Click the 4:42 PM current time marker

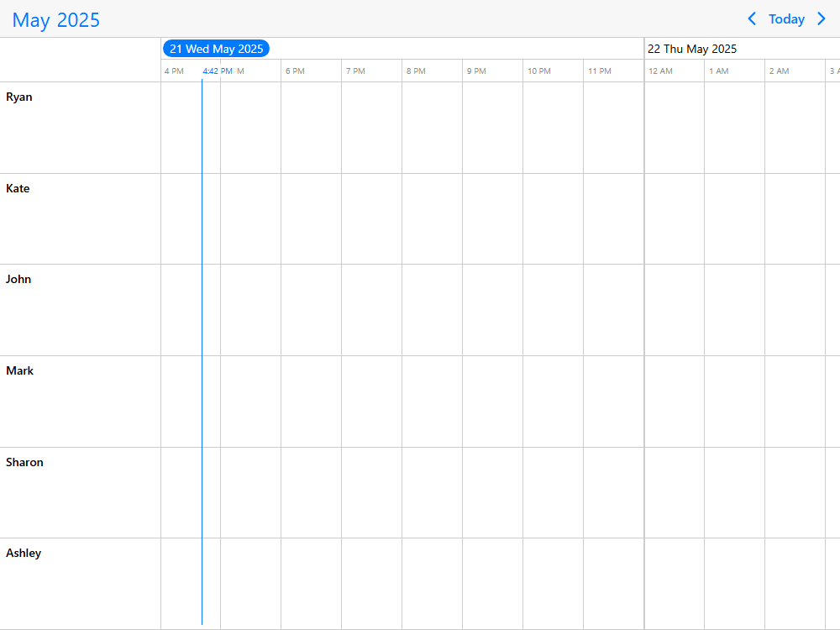[218, 71]
